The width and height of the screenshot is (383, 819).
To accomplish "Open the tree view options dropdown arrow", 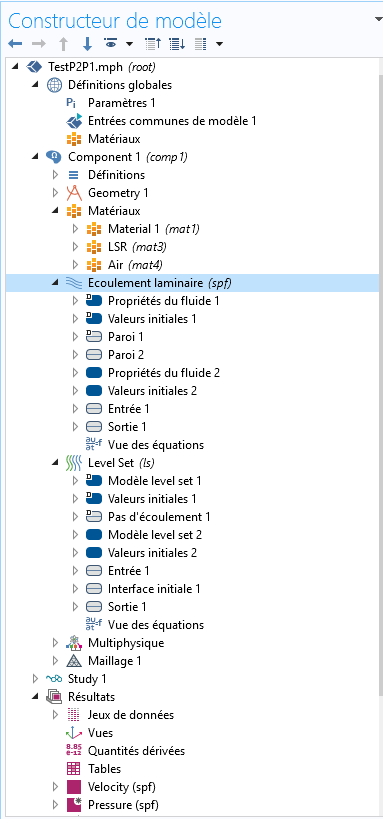I will coord(219,44).
